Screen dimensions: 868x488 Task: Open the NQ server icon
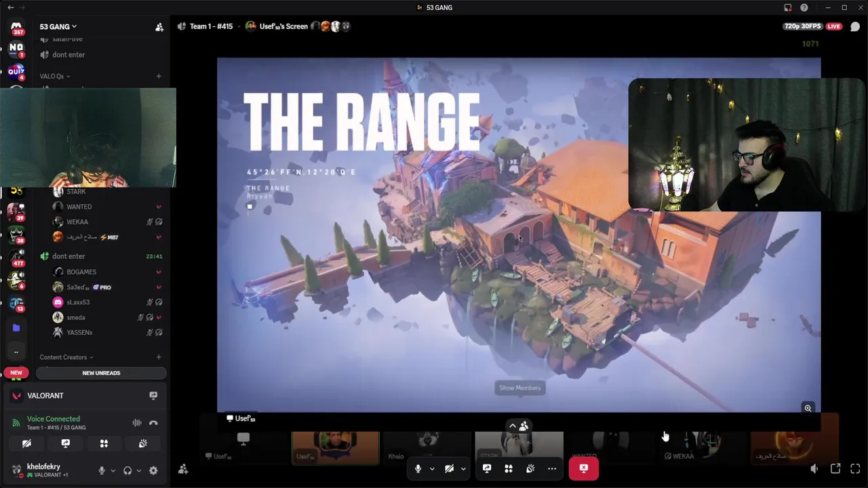(16, 48)
